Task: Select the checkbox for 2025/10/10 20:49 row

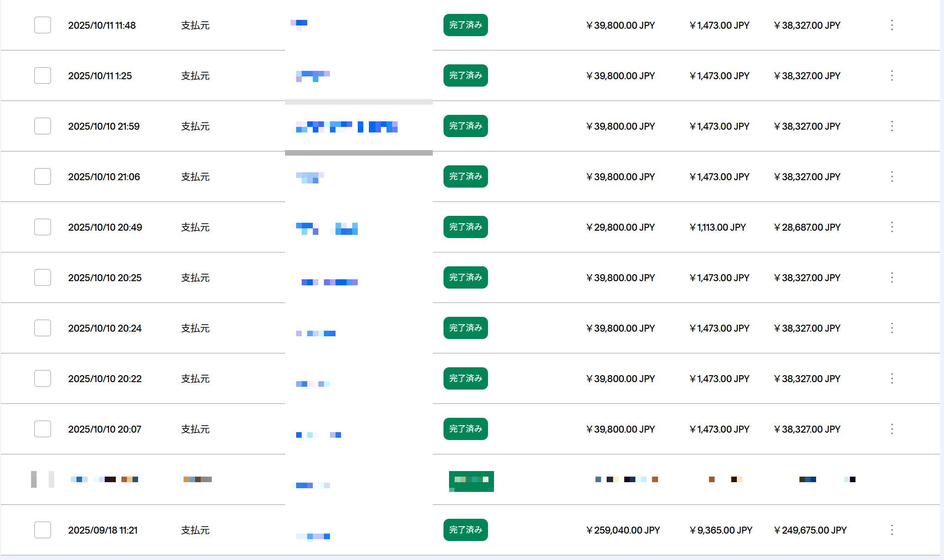Action: click(43, 227)
